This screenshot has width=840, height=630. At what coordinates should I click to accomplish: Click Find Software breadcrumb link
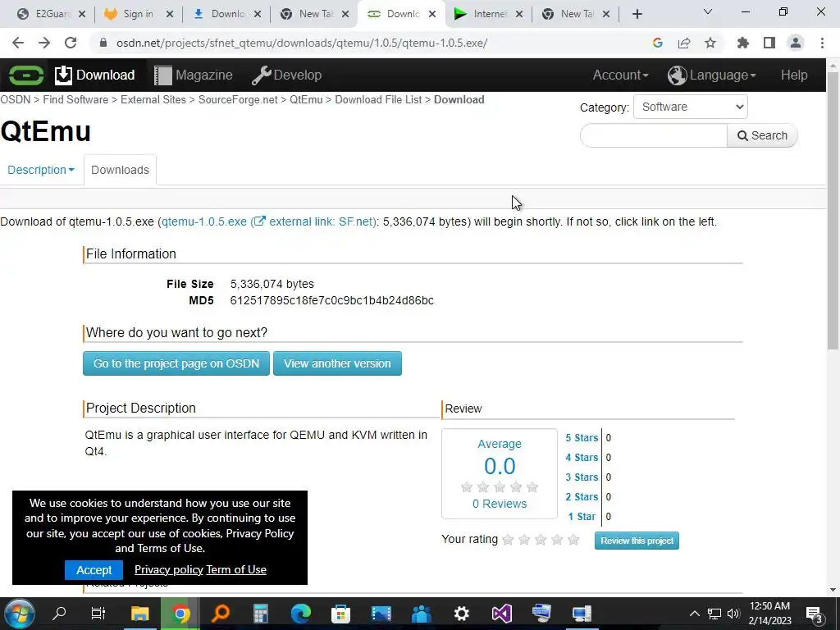(75, 99)
